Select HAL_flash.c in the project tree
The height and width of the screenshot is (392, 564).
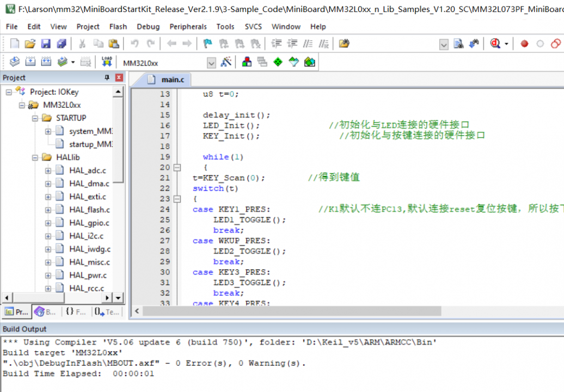[90, 210]
